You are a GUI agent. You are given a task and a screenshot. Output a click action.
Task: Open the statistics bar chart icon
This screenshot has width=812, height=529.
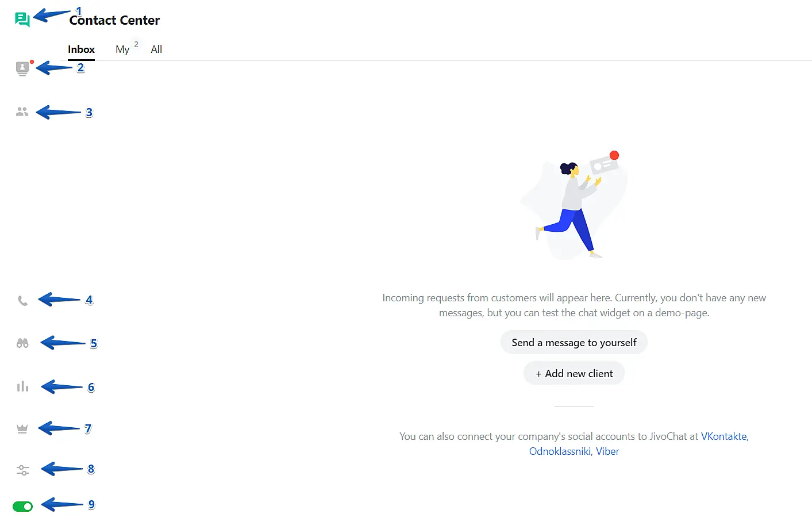pos(22,387)
